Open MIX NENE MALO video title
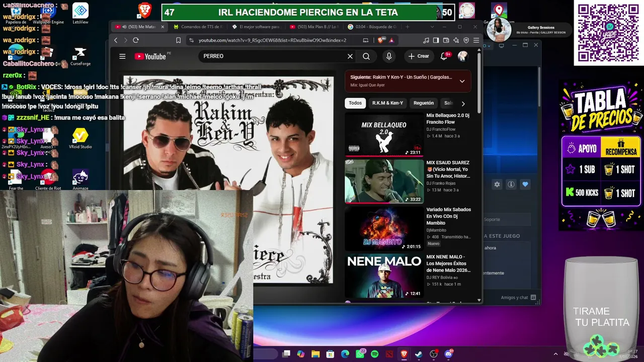Screen dimensions: 644x362 (x=449, y=263)
